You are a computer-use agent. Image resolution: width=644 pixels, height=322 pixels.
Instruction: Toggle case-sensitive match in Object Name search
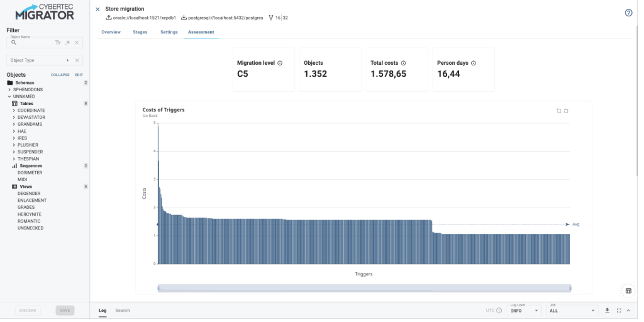click(58, 43)
